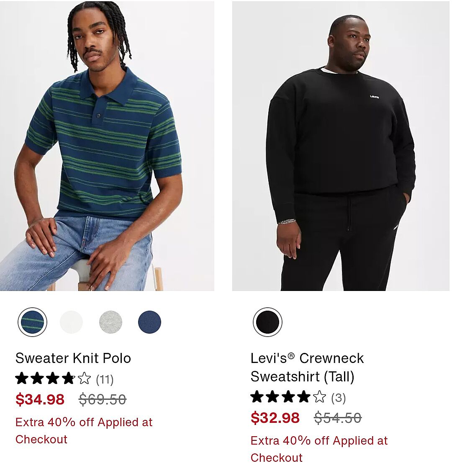Click polo's Extra 40% off promo text

84,431
